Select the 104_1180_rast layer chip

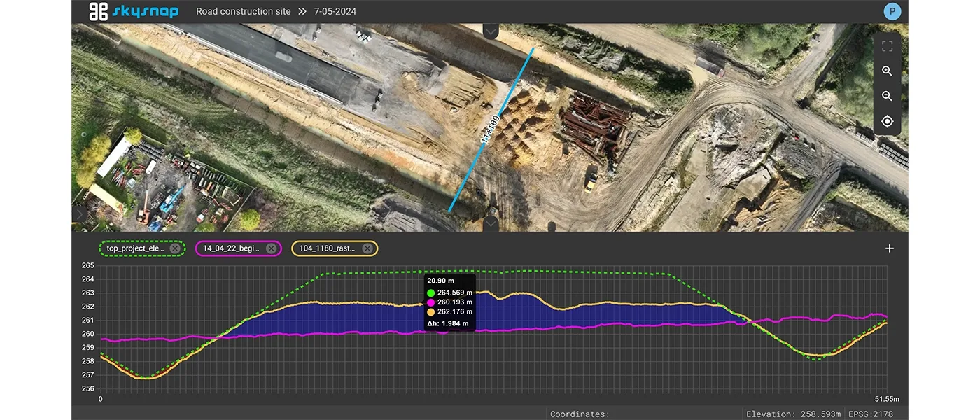point(335,248)
